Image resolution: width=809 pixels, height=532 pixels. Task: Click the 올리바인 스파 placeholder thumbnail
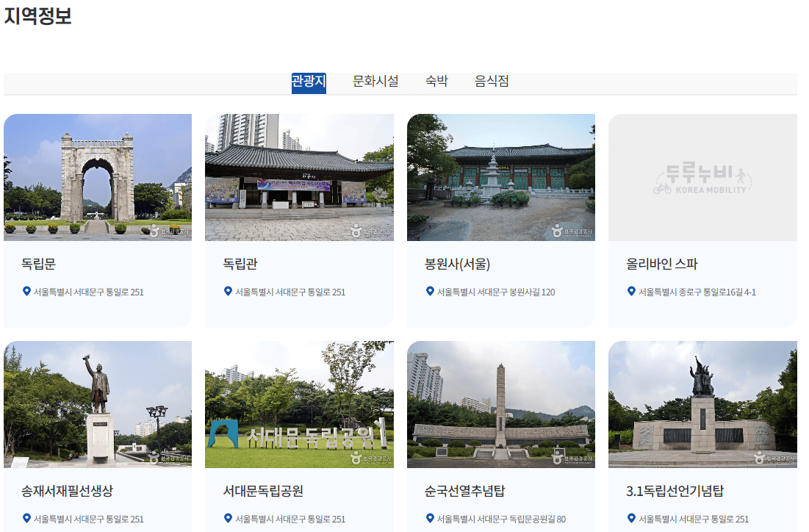pyautogui.click(x=702, y=176)
